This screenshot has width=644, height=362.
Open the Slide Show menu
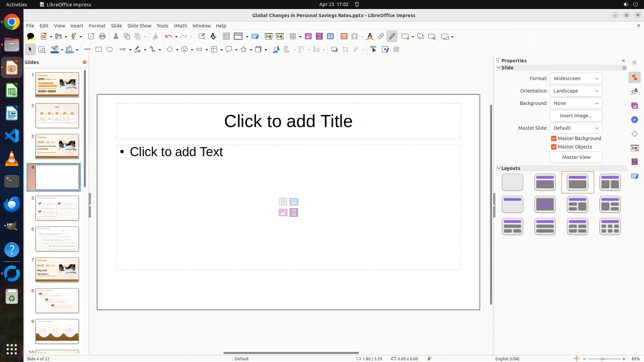139,26
